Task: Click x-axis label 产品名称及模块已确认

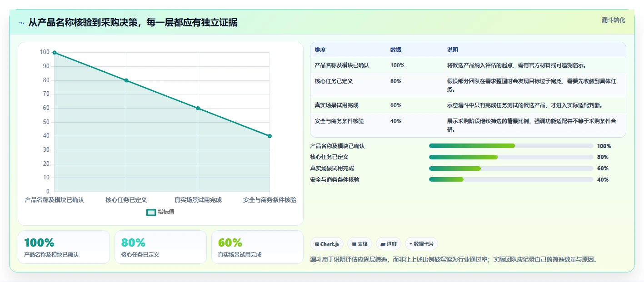Action: pos(55,200)
